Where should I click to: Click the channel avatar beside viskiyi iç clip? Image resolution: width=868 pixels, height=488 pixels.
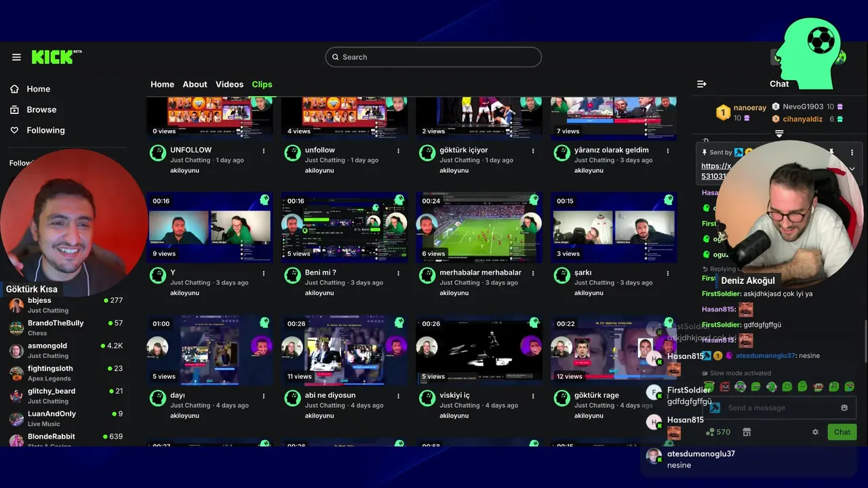pos(427,398)
